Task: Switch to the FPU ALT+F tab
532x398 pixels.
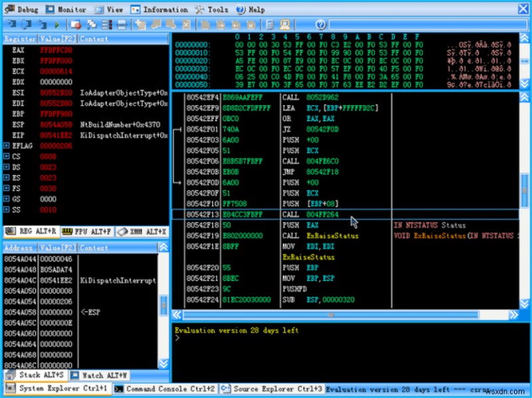Action: 87,232
